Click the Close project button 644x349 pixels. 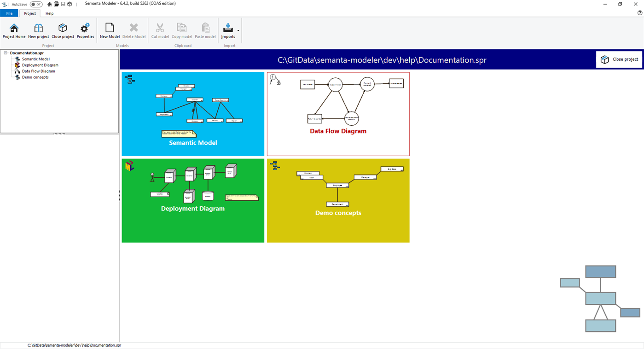(619, 59)
